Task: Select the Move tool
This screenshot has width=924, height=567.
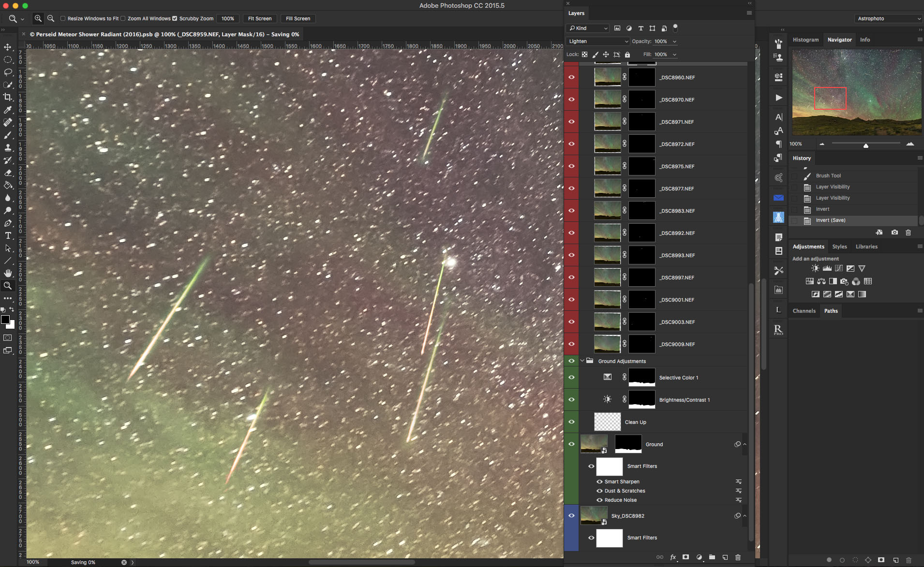Action: pos(8,47)
